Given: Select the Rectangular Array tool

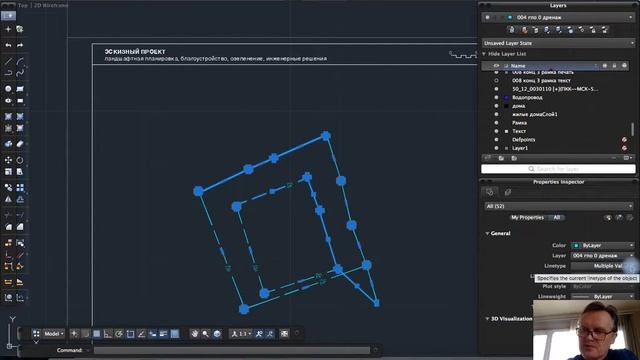Looking at the screenshot, I should pos(20,187).
